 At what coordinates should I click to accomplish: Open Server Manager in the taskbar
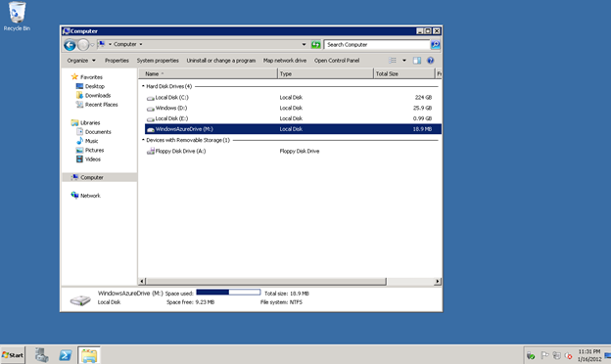tap(42, 355)
